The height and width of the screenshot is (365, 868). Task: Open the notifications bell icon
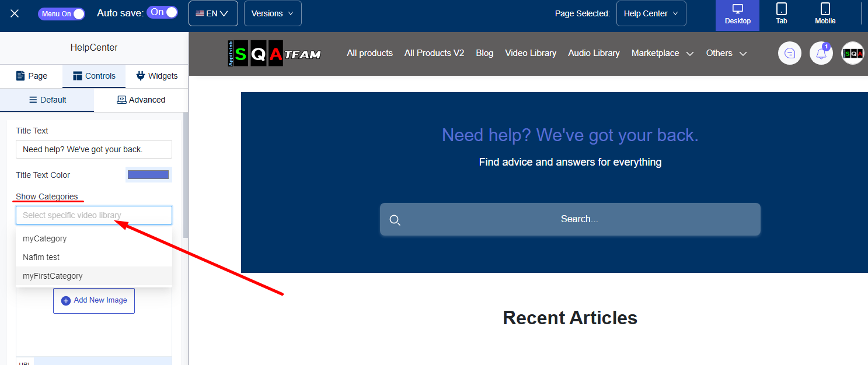(x=821, y=53)
